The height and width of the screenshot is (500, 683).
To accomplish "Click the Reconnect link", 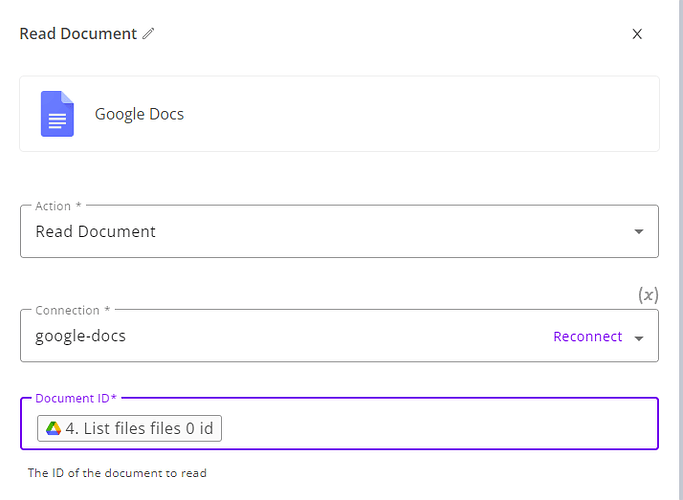I will tap(588, 336).
